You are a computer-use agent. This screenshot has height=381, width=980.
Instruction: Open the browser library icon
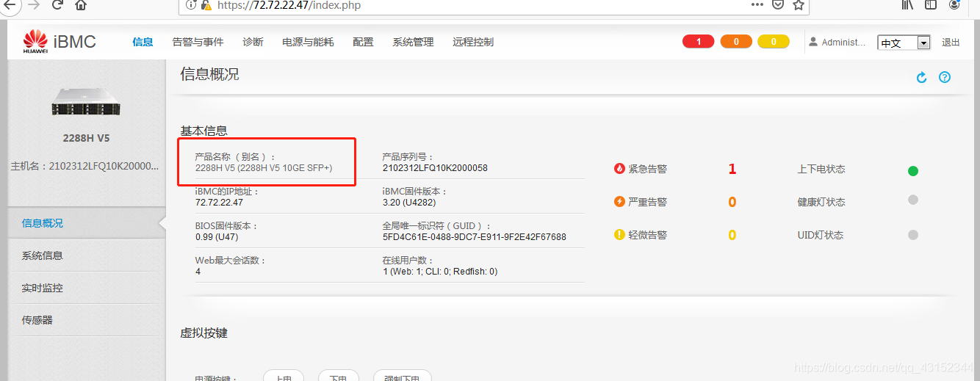908,5
